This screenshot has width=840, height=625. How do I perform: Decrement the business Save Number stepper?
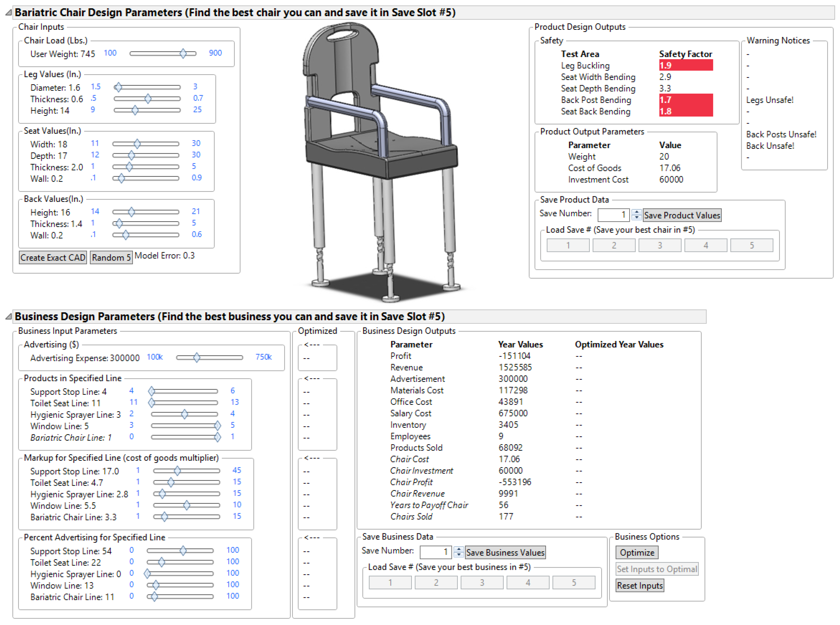click(459, 556)
